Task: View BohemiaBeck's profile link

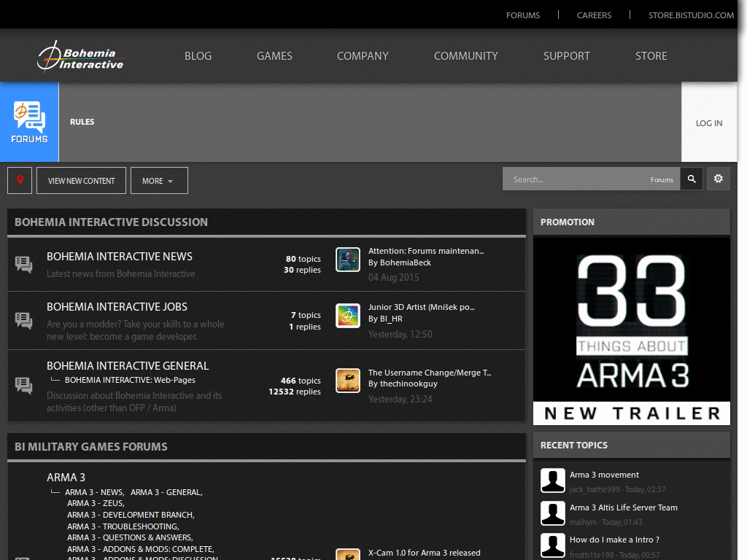Action: (406, 262)
